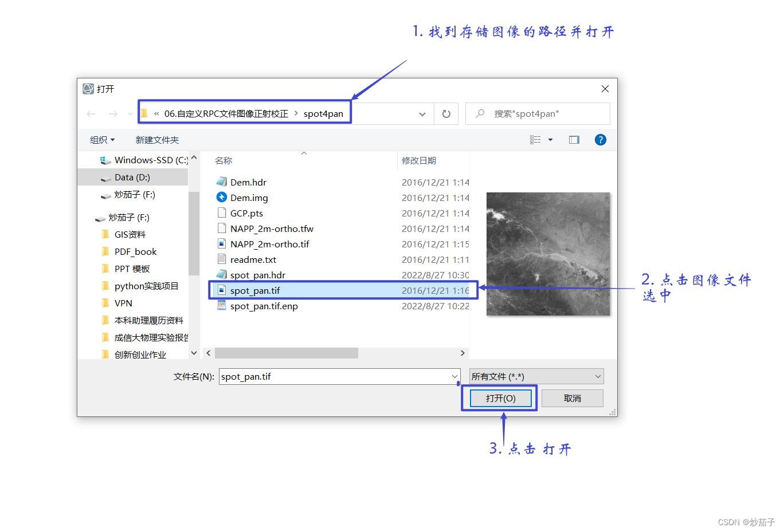Click the 取消 button
Image resolution: width=784 pixels, height=532 pixels.
pyautogui.click(x=572, y=398)
